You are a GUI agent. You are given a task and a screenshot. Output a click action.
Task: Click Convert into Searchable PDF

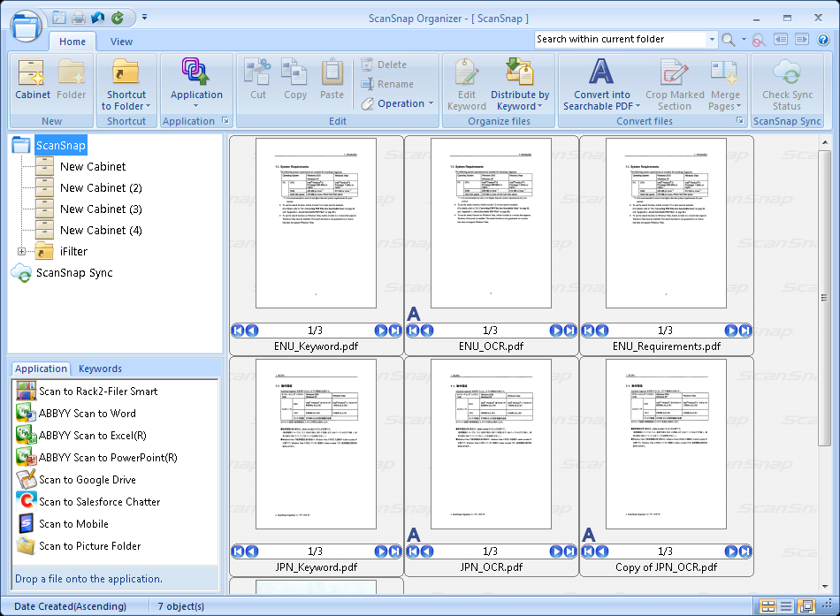[602, 85]
